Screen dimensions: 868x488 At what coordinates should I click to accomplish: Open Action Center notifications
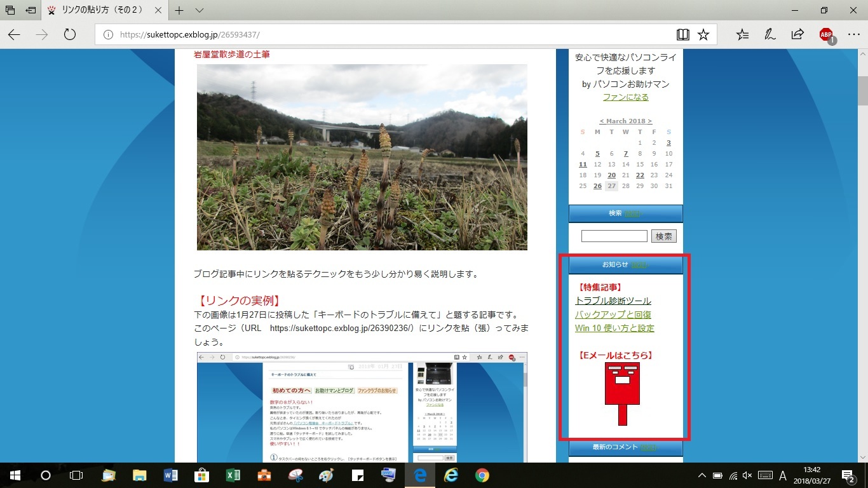tap(848, 475)
